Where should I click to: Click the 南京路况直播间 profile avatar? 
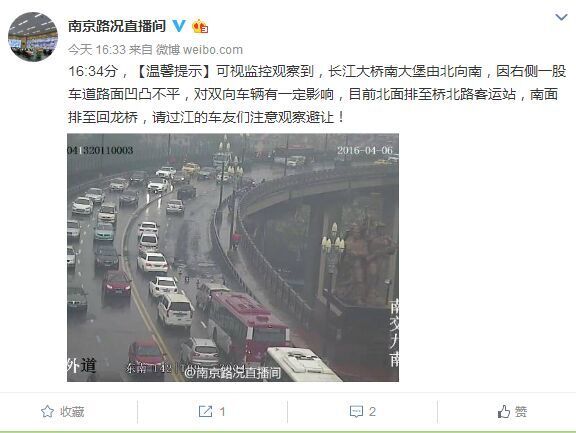coord(33,37)
